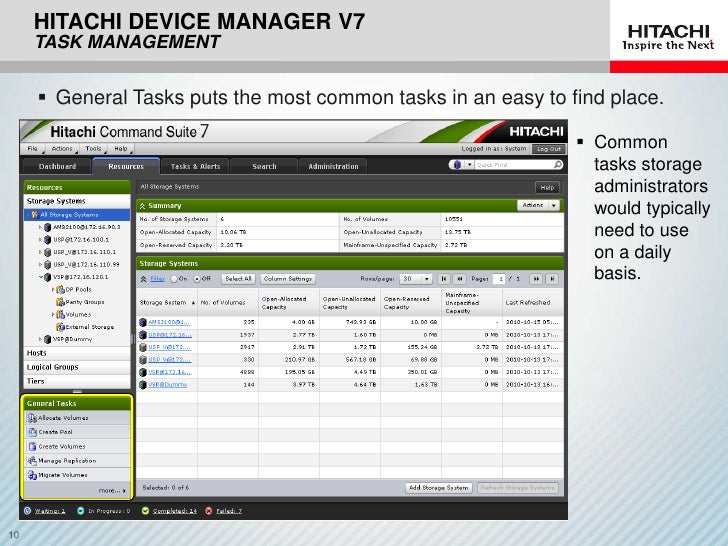Click the more... link in General Tasks
The width and height of the screenshot is (728, 546).
coord(112,490)
